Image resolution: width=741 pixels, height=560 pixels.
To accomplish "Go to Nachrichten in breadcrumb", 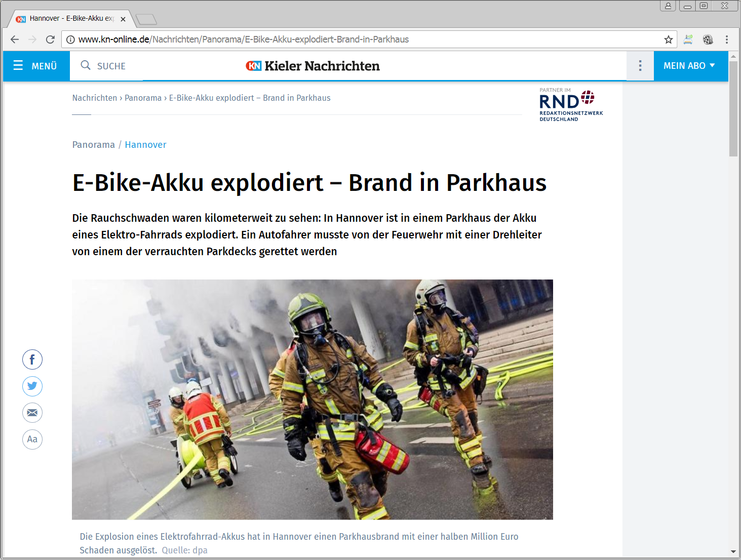I will click(x=95, y=98).
